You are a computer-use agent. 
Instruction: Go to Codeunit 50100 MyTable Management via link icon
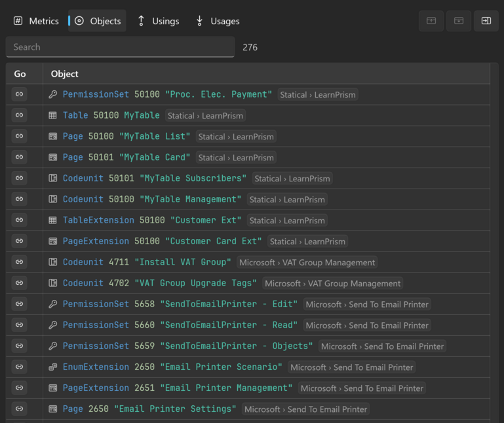(x=19, y=199)
